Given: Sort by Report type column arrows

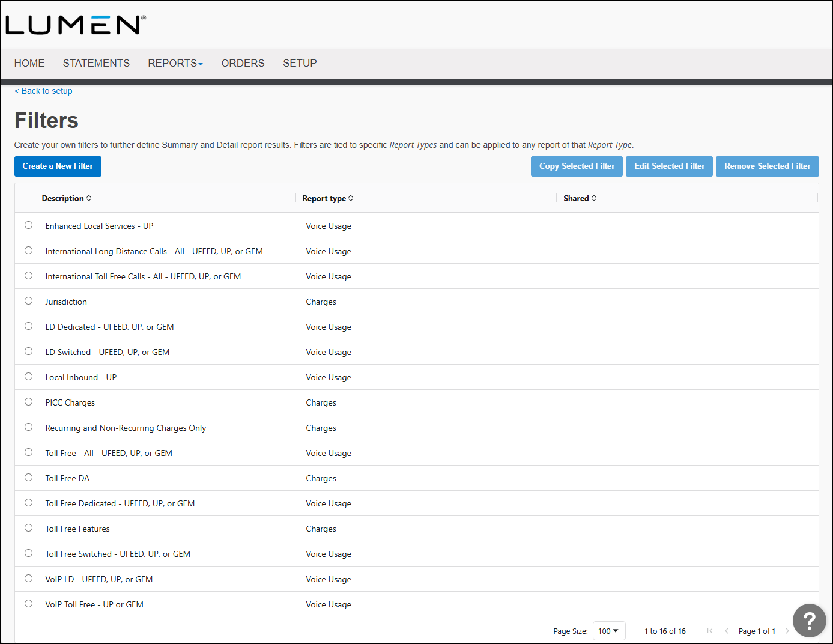Looking at the screenshot, I should pos(351,198).
